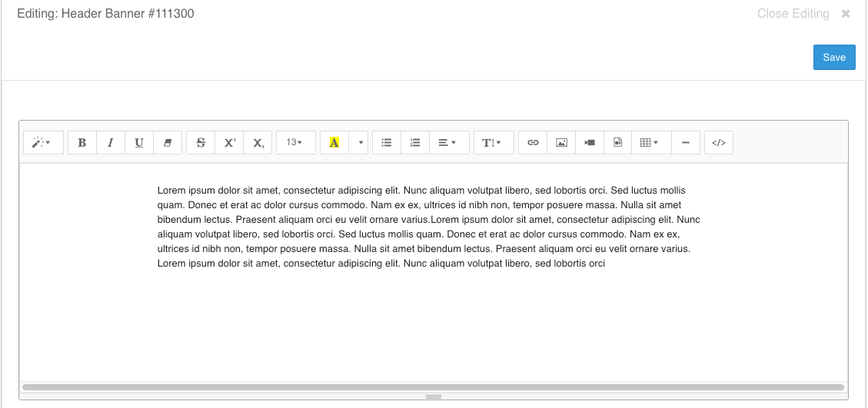Click the horizontal scrollbar of the editor

[433, 387]
